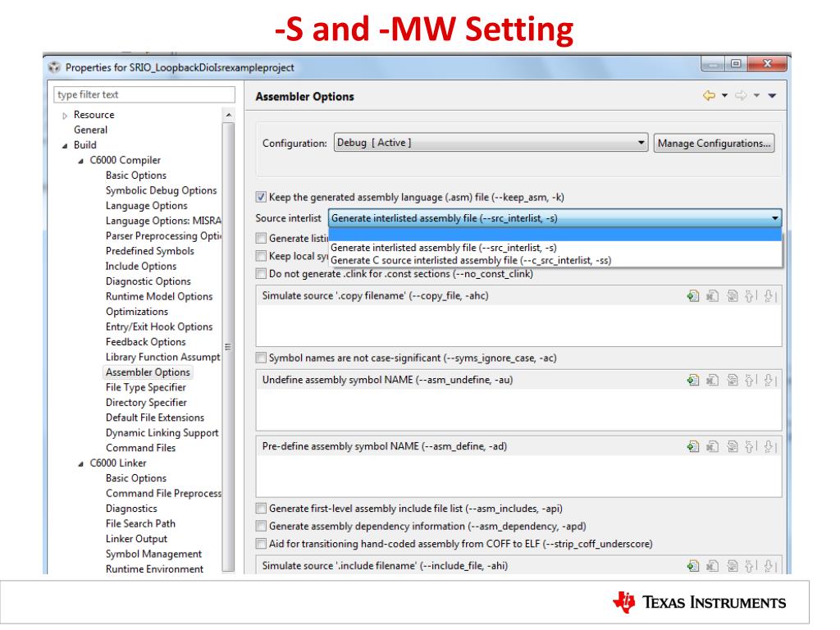Enable Generate assembly dependency information
This screenshot has height=630, width=840.
[x=261, y=526]
